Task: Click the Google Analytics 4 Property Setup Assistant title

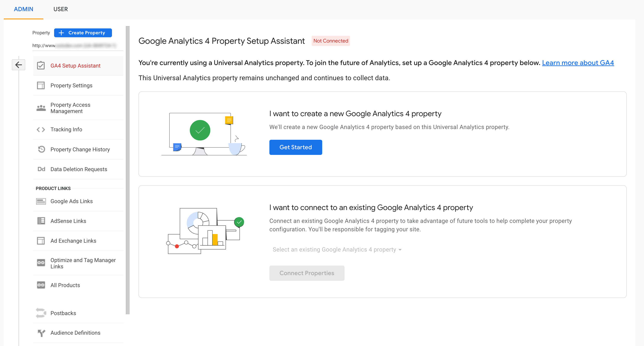Action: [x=222, y=41]
